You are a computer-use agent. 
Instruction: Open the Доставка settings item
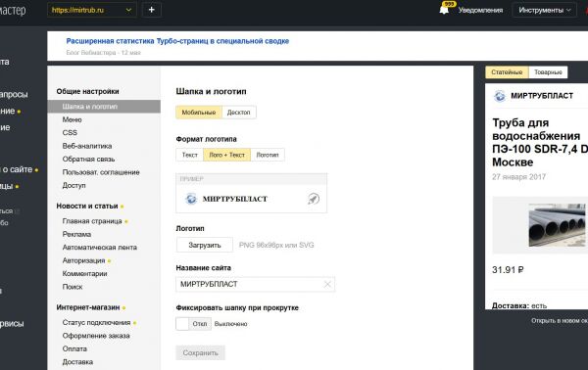coord(77,362)
